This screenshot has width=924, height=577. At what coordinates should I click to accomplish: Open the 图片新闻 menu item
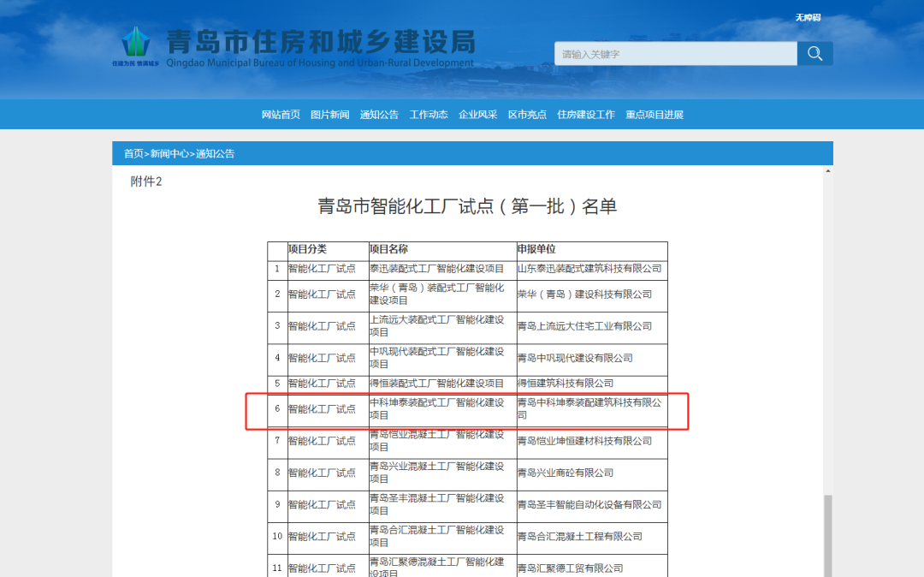click(330, 115)
